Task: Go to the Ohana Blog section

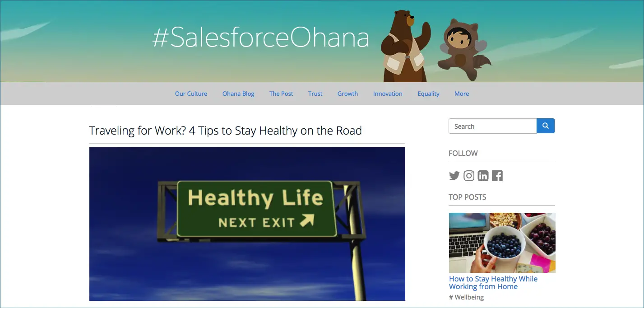Action: coord(238,94)
